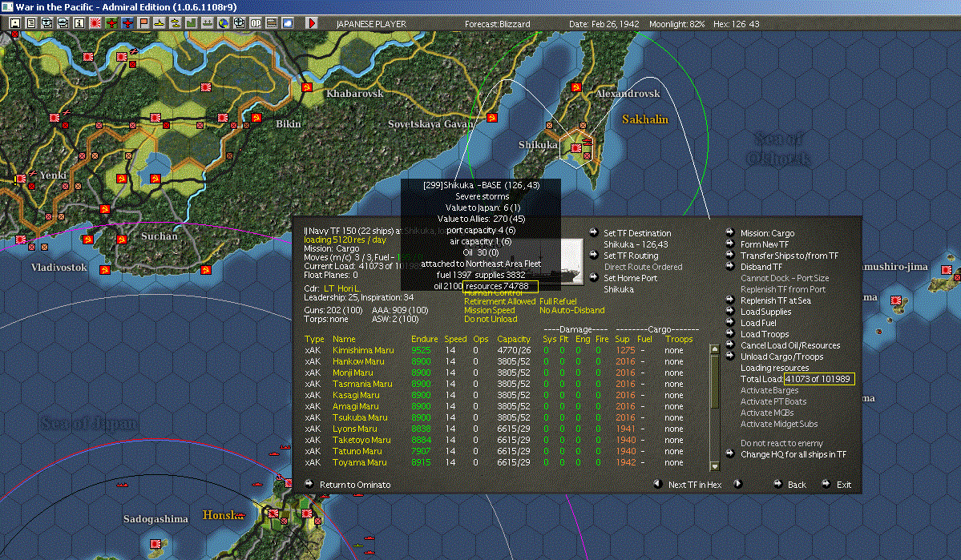Toggle the No Auto-Disband setting

click(x=571, y=310)
